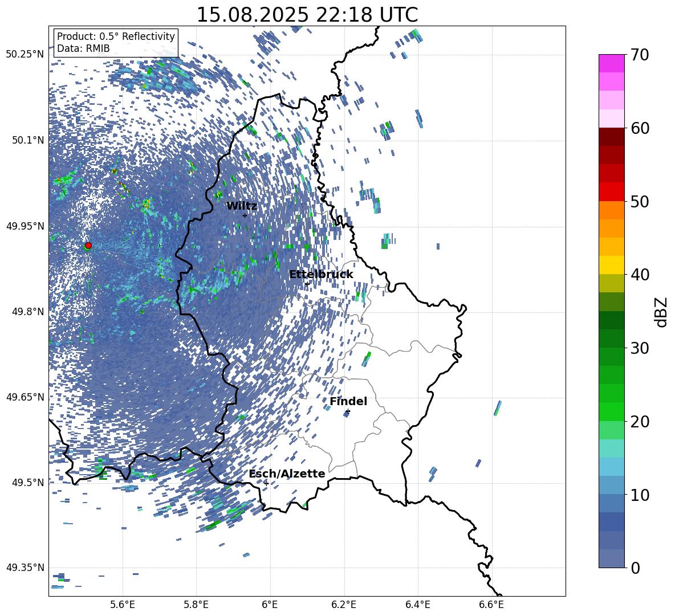The width and height of the screenshot is (675, 616).
Task: Click the 6.2°E longitude label
Action: tap(344, 605)
